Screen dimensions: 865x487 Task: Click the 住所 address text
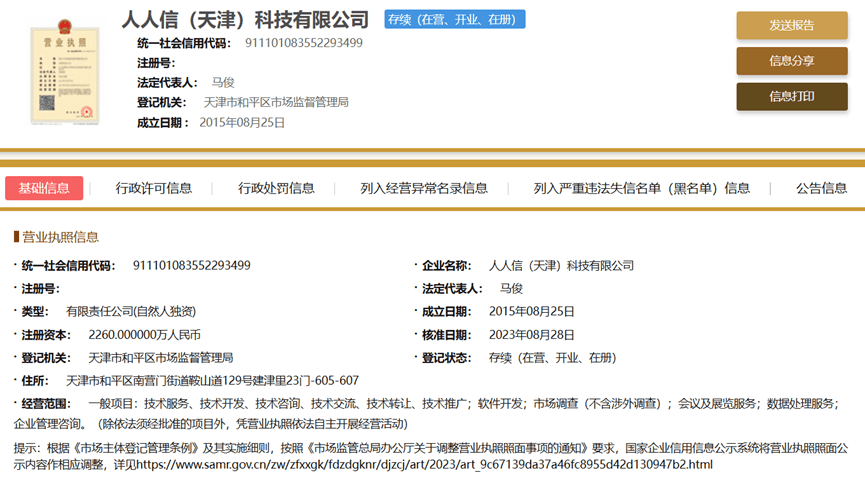[x=212, y=381]
